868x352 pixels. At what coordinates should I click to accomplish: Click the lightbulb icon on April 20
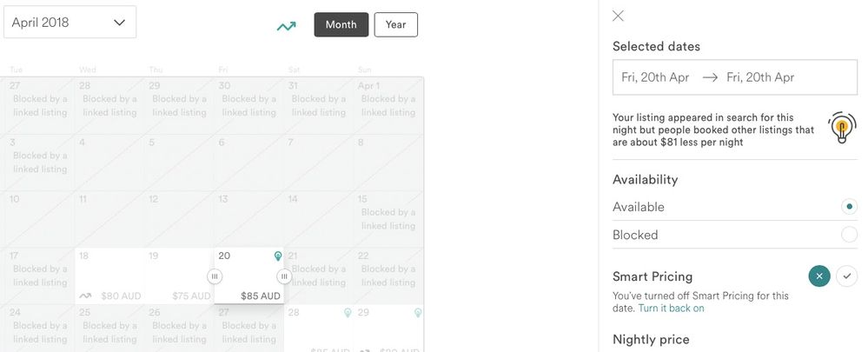pos(278,256)
